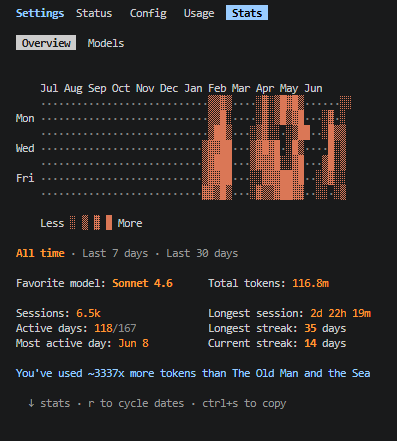Open the Status tab
Screen dimensions: 397x441
tap(94, 13)
